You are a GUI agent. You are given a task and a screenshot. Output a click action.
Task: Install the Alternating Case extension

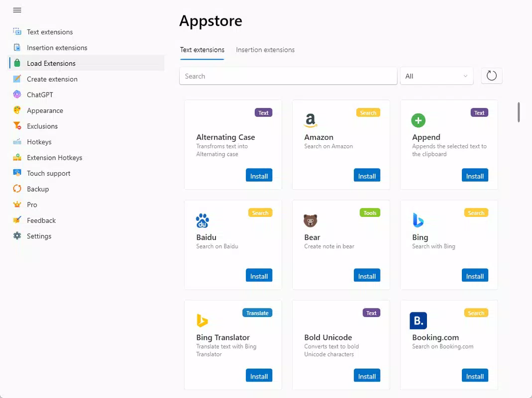tap(259, 175)
